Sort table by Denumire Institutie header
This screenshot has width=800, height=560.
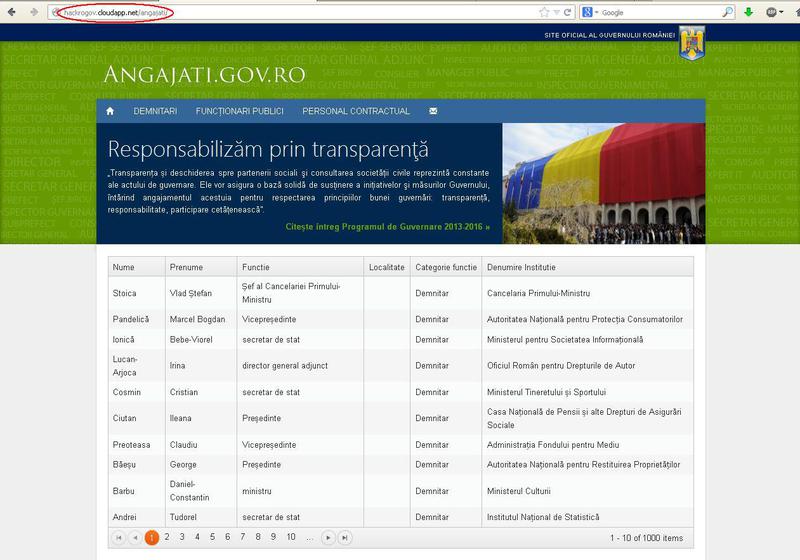(587, 267)
